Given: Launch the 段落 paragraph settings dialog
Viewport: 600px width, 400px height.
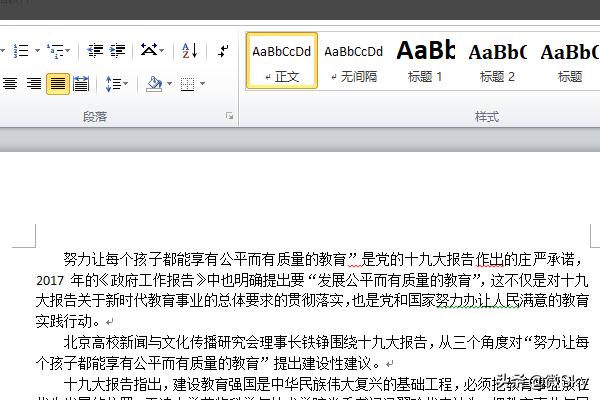Looking at the screenshot, I should 229,117.
